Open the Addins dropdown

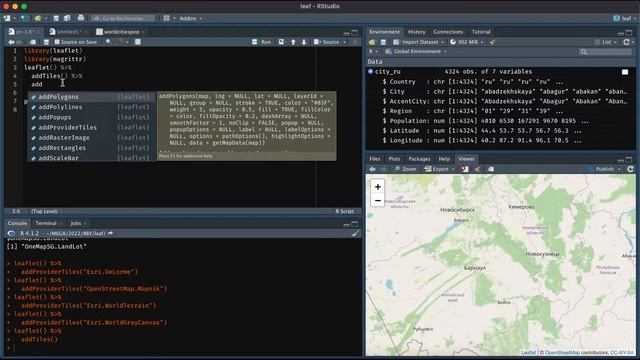(x=191, y=18)
